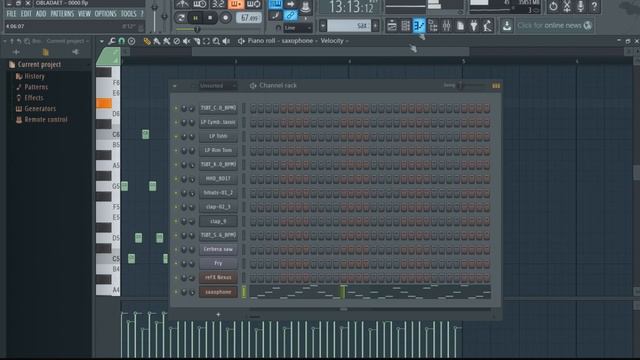Toggle the piano roll magnet snap icon

pyautogui.click(x=121, y=41)
